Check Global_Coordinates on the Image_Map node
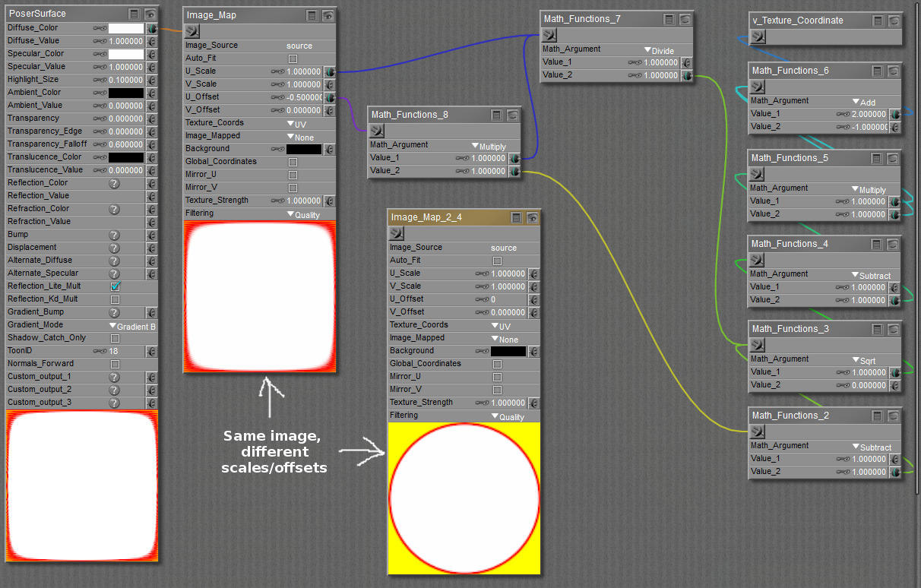Screen dimensions: 921x588 point(293,162)
